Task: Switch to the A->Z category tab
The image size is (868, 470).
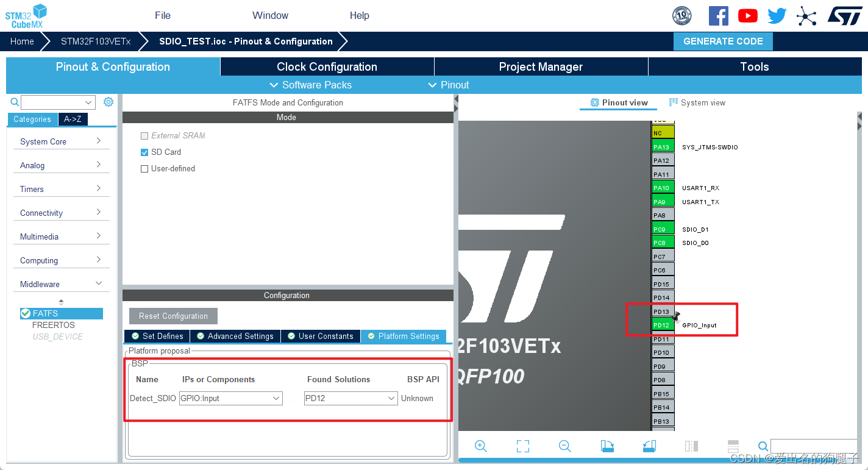Action: (73, 119)
